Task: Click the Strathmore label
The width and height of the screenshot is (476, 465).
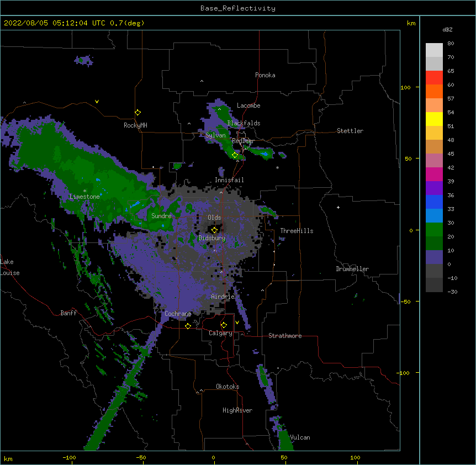Action: coord(285,336)
